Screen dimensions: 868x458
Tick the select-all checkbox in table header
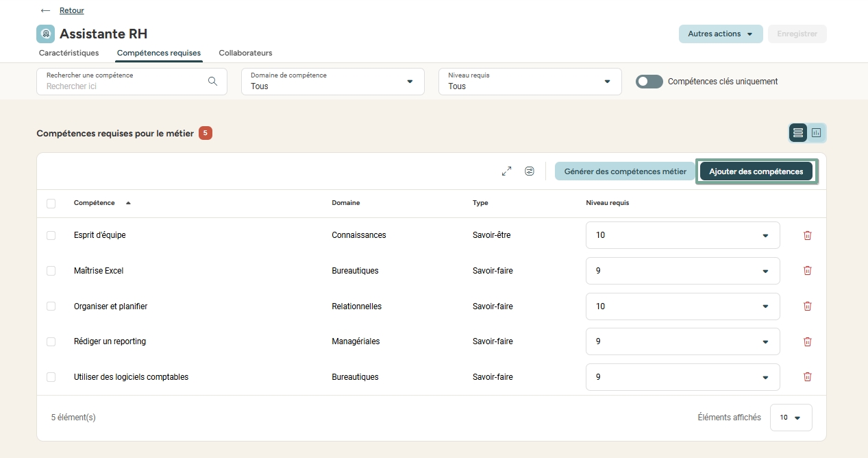pos(51,204)
